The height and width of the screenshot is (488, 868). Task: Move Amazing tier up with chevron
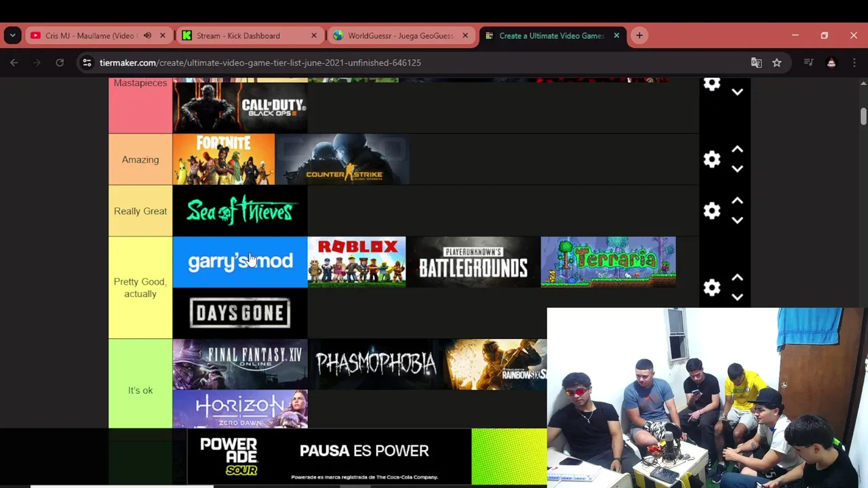click(737, 150)
